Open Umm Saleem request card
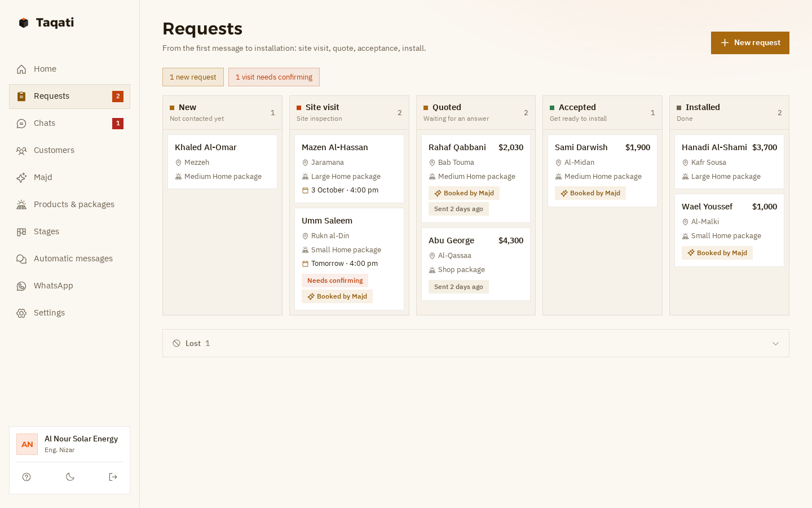 [349, 259]
